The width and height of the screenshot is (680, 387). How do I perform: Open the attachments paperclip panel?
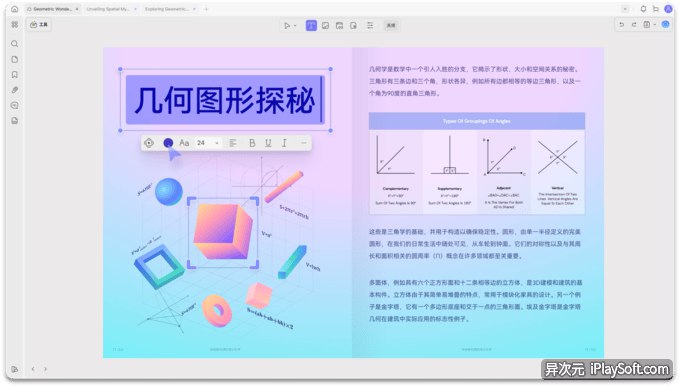[14, 90]
